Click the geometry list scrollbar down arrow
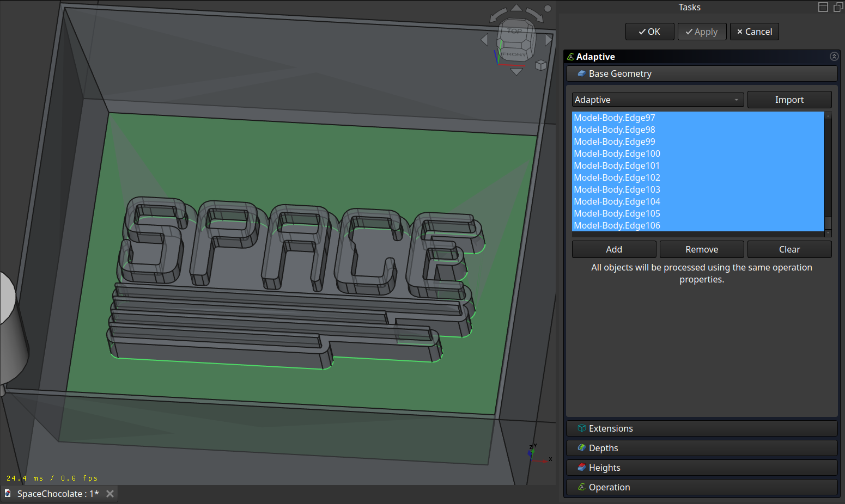Screen dimensions: 845x504 828,233
